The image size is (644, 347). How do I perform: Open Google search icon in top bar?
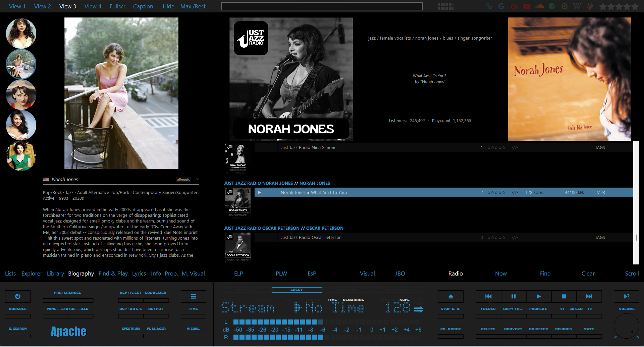[x=501, y=6]
